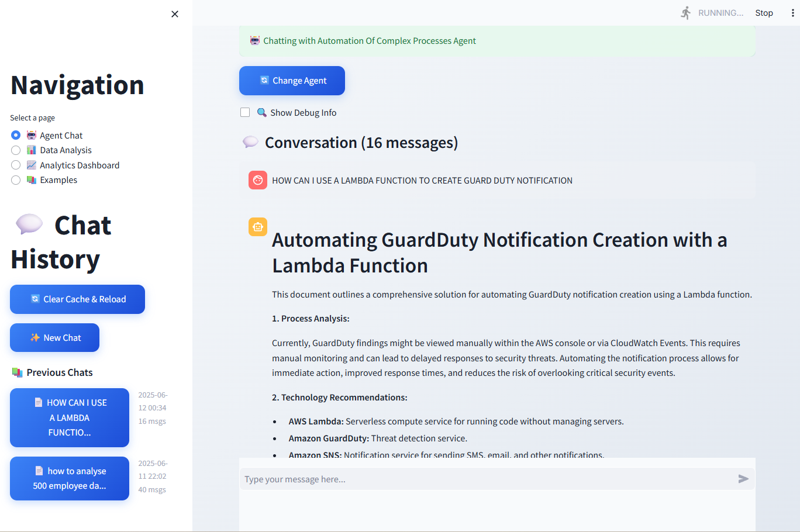Click the 'Select a page' label
This screenshot has height=532, width=800.
pos(32,118)
